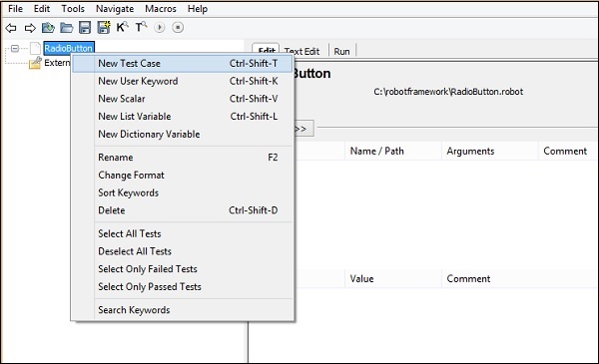Select RadioButton suite in tree
Viewport: 599px width, 364px height.
click(x=69, y=49)
